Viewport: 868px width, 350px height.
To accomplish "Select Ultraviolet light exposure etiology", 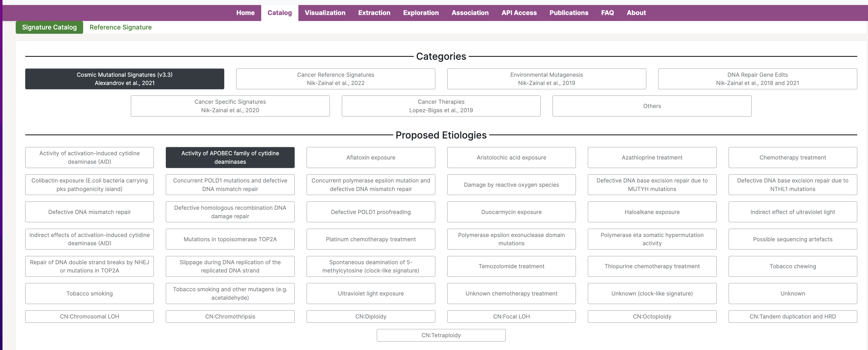I will (x=371, y=293).
